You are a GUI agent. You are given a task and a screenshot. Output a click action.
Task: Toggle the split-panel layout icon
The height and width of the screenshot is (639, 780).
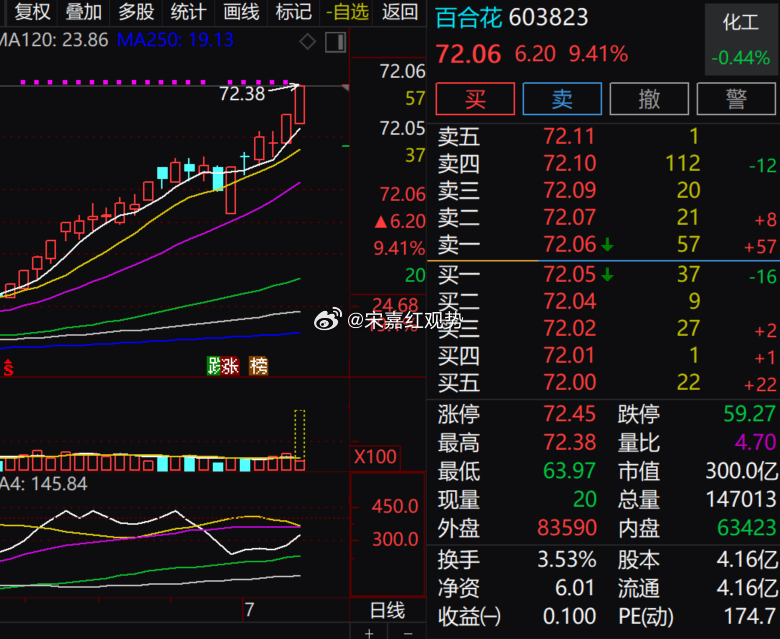tap(335, 42)
